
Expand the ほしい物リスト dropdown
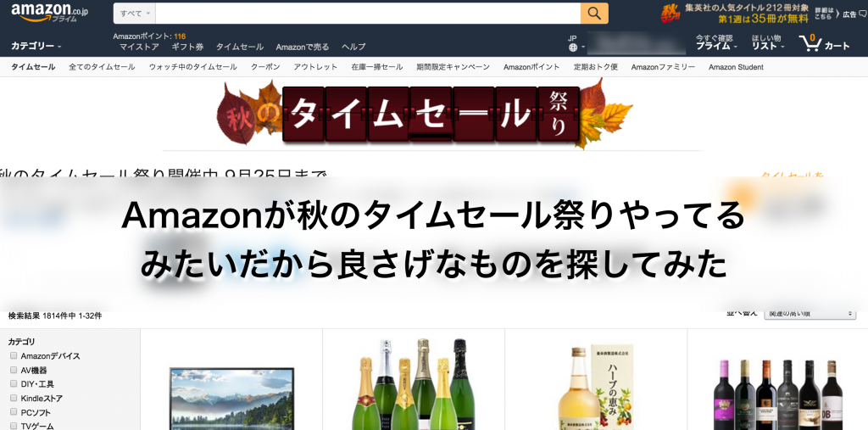[768, 42]
